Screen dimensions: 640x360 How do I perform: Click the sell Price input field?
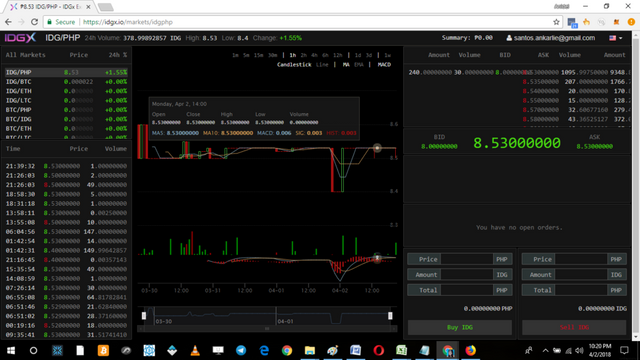tap(581, 259)
